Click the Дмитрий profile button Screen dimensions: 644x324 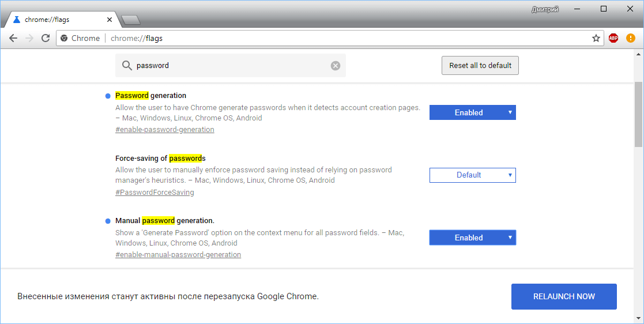pyautogui.click(x=544, y=9)
